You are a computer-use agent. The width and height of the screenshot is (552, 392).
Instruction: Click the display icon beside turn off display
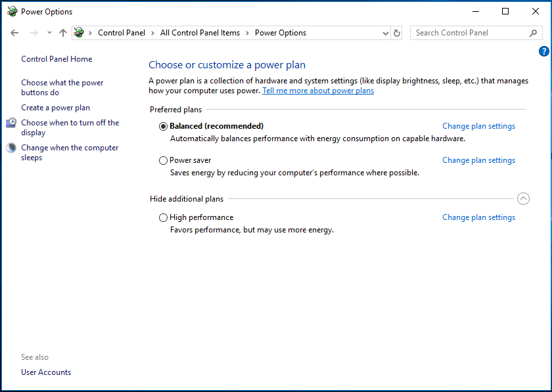(x=11, y=122)
